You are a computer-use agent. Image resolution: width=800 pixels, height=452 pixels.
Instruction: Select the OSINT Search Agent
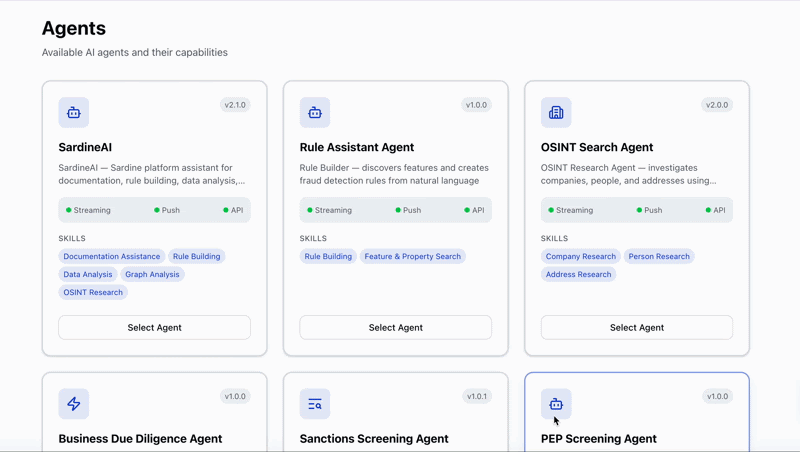click(x=637, y=328)
